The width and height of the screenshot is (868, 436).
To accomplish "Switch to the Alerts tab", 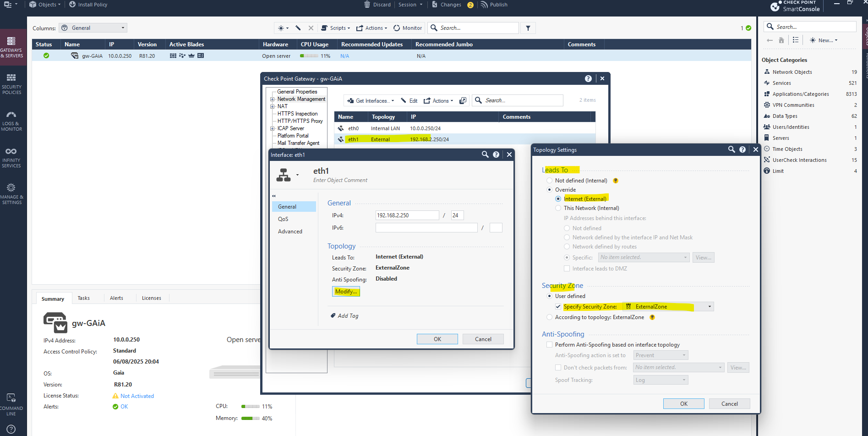I will 116,298.
